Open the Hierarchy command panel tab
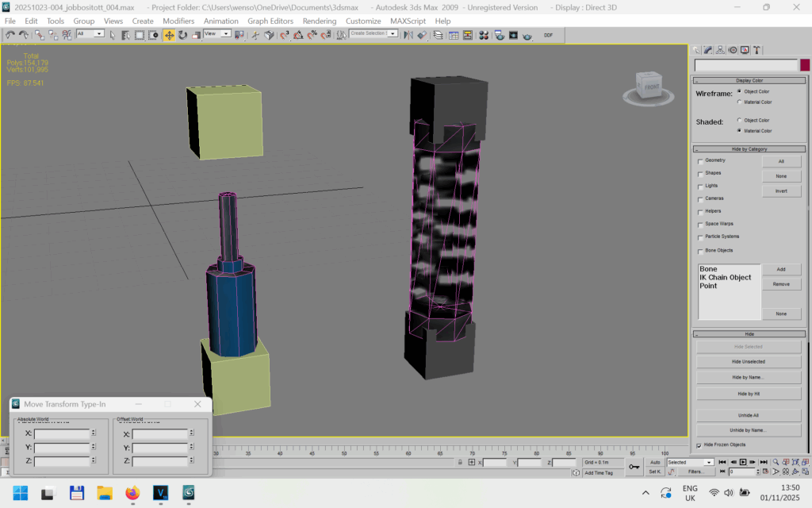Screen dimensions: 812x508 coord(720,50)
